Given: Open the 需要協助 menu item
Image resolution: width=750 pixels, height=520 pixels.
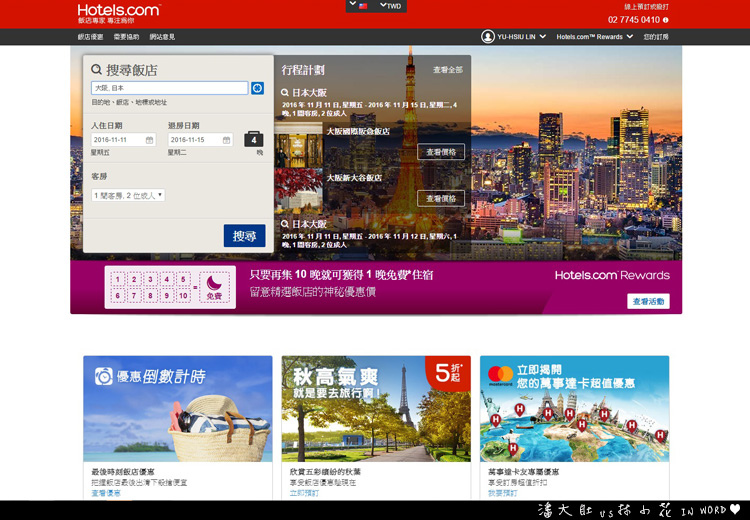Looking at the screenshot, I should [x=126, y=37].
